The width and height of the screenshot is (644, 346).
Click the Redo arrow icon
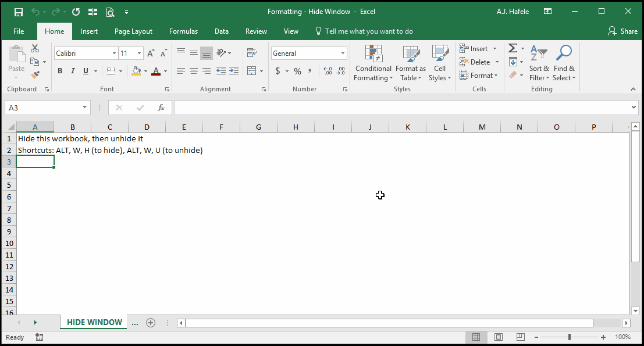point(56,12)
